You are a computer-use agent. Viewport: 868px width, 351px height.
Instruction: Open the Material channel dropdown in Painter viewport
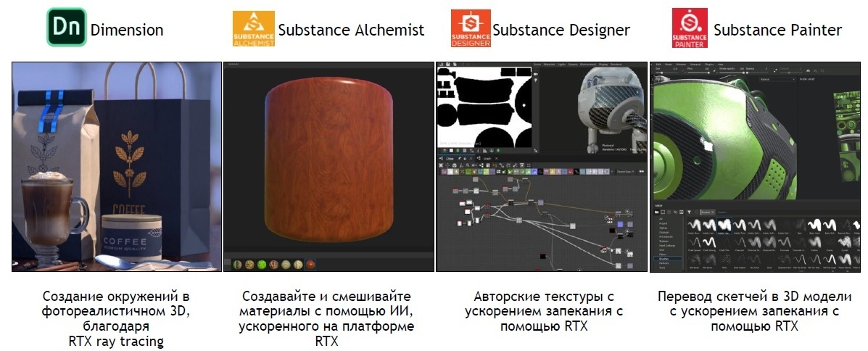pos(777,79)
